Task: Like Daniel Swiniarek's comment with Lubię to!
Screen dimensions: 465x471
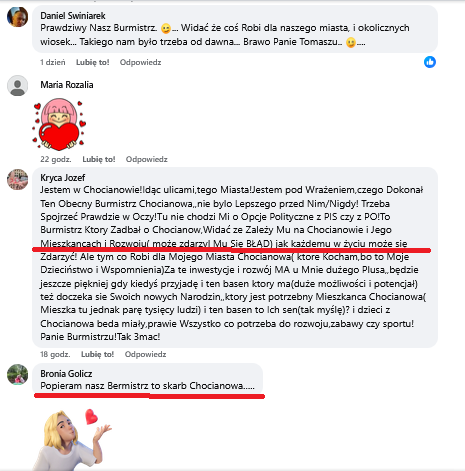Action: [x=93, y=62]
